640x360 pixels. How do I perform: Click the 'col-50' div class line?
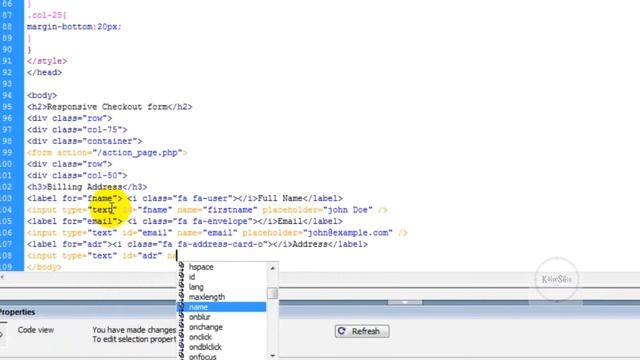pos(77,176)
